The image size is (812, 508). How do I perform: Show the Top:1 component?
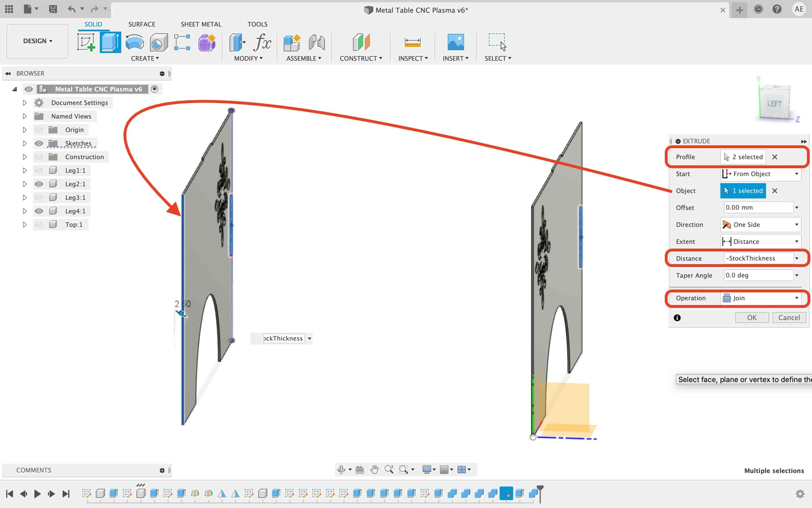39,224
